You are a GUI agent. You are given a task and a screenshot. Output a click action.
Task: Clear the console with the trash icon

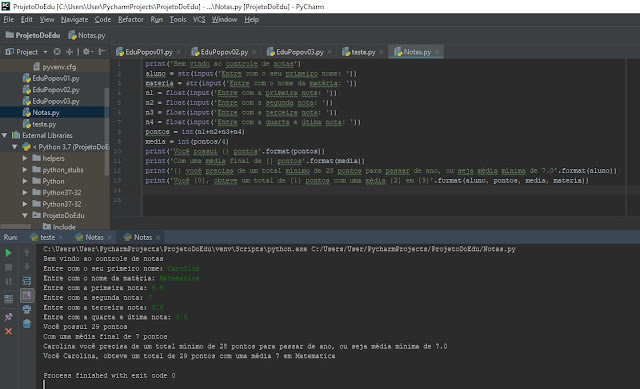coord(27,324)
